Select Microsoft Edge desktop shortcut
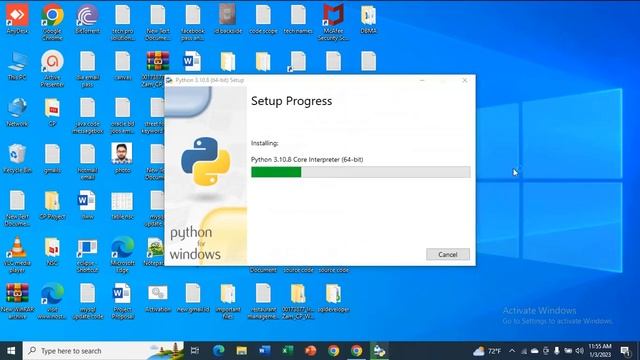Screen dimensions: 640x360 click(x=122, y=255)
